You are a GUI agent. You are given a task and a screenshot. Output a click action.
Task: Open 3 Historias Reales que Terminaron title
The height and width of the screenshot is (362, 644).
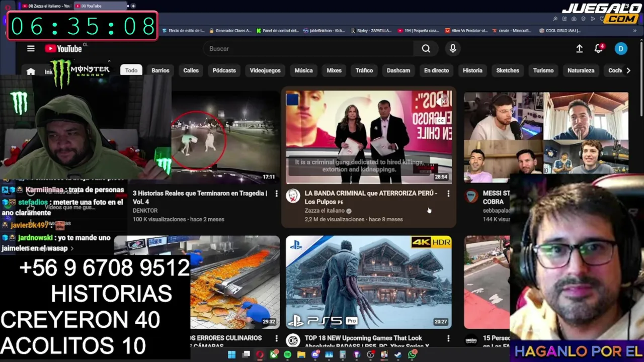point(200,197)
